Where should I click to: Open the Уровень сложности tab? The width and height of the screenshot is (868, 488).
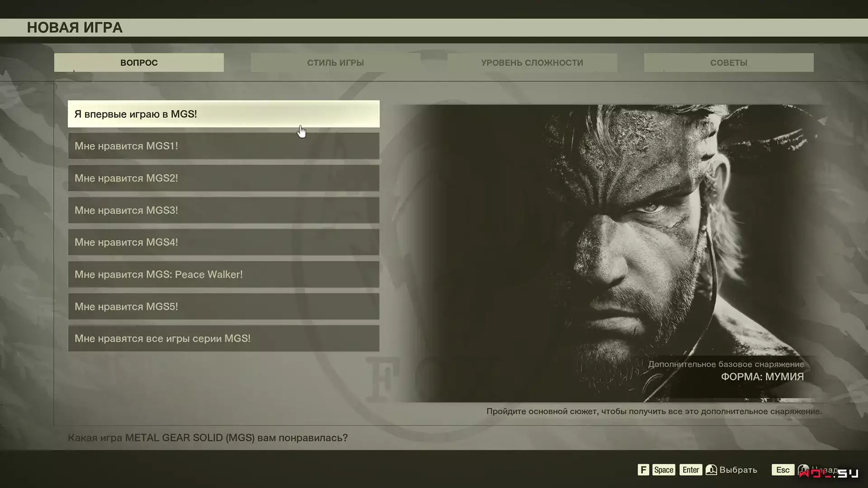point(532,63)
